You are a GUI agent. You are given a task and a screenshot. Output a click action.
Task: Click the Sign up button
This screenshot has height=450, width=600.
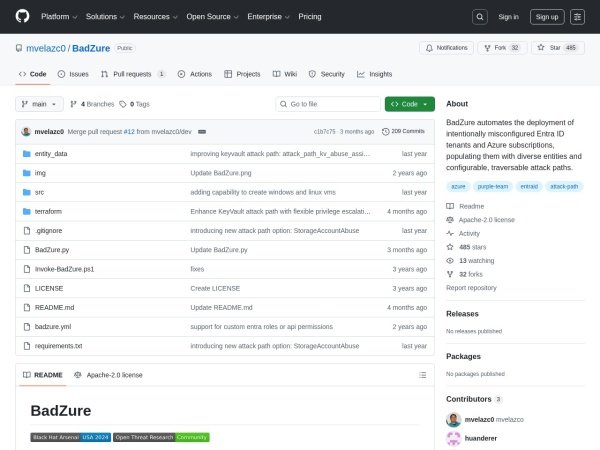click(x=547, y=17)
